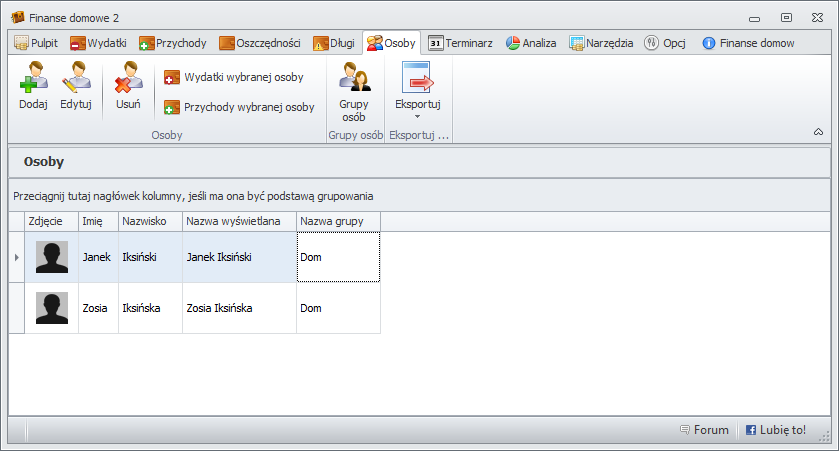Click the Dodaj add person icon
Image resolution: width=839 pixels, height=451 pixels.
coord(33,78)
